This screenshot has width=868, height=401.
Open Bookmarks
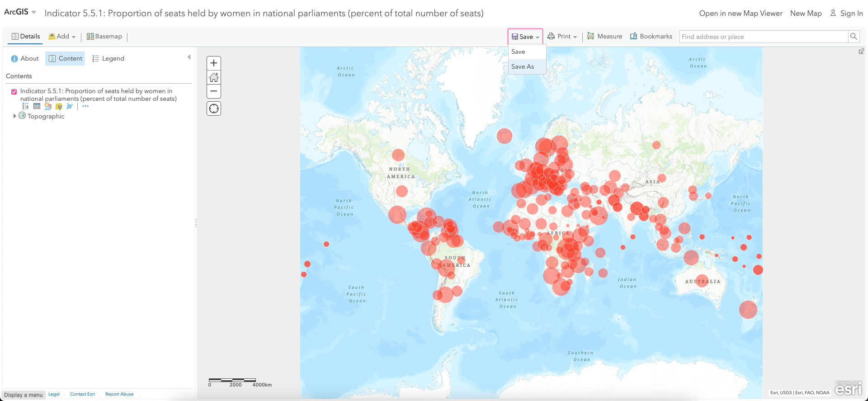[x=651, y=36]
